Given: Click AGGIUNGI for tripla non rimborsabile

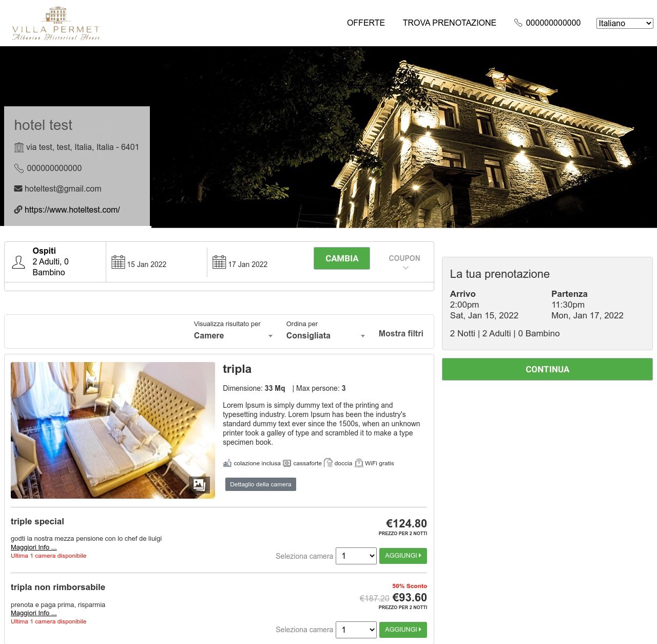Looking at the screenshot, I should click(x=403, y=630).
